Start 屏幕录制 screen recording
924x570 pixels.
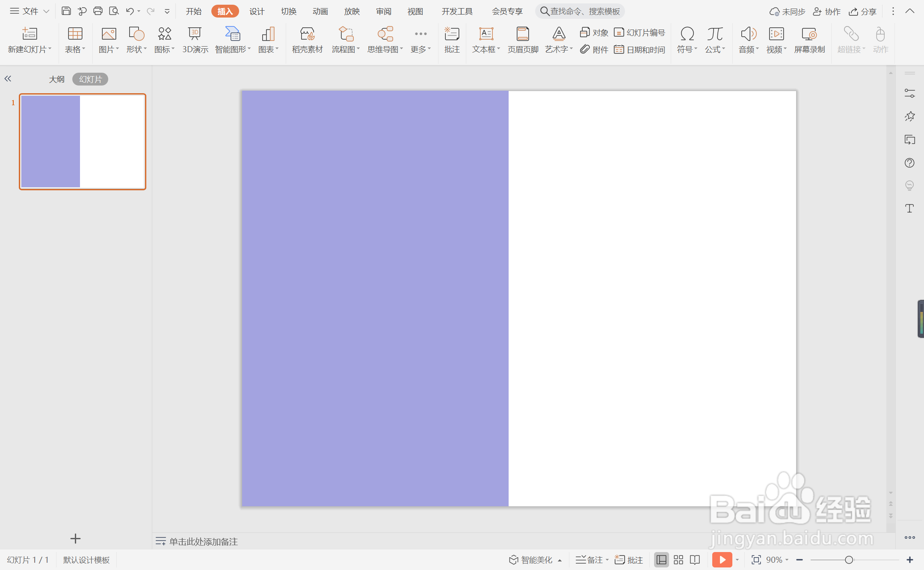[809, 40]
